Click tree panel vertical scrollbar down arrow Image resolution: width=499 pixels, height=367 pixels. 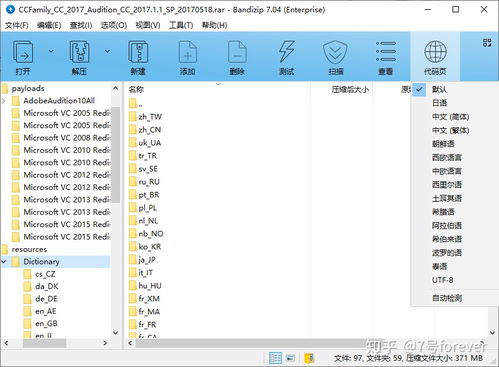(115, 333)
